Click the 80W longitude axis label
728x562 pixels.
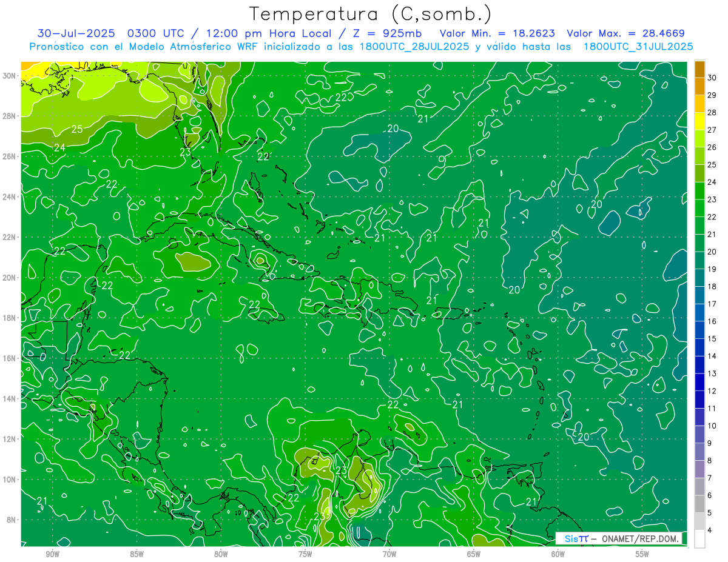click(x=221, y=555)
